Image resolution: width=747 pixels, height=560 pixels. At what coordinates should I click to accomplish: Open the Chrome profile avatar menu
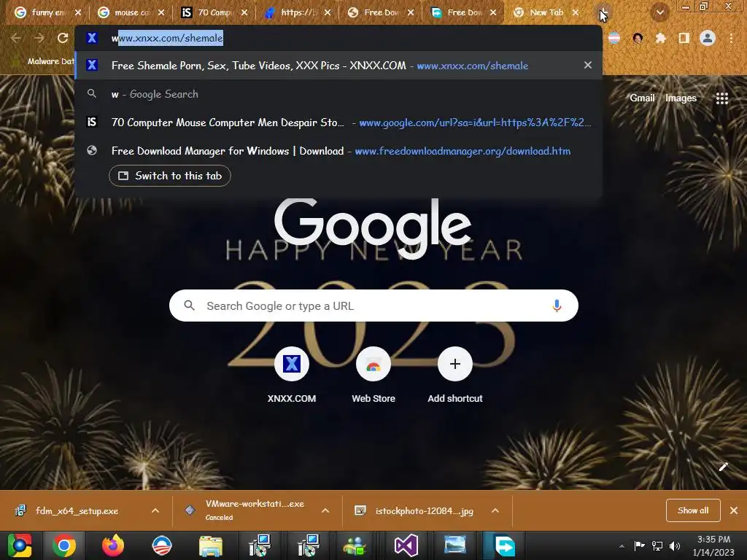[708, 38]
